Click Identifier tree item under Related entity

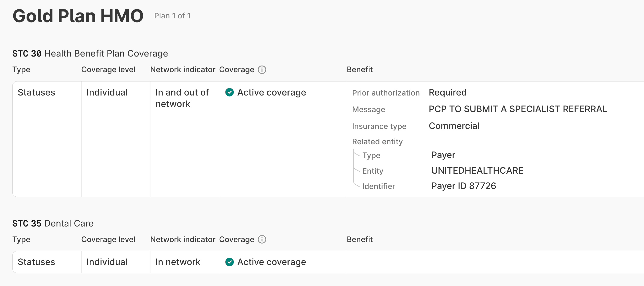click(379, 186)
